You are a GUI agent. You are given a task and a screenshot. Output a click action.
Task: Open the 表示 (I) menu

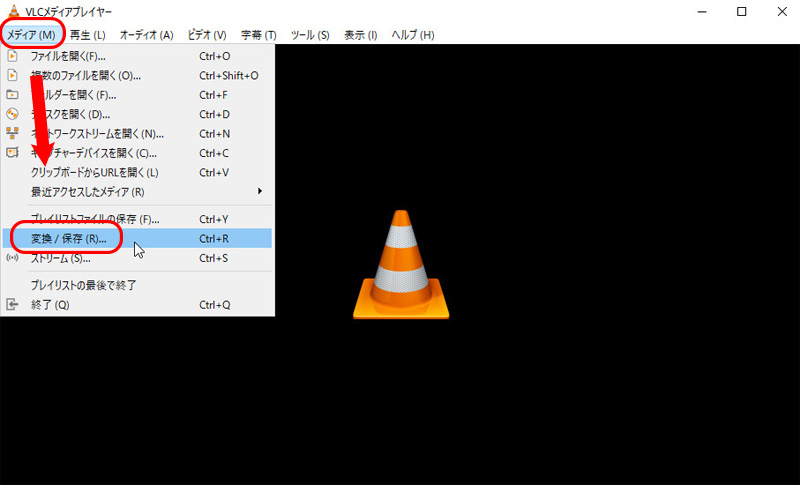(361, 35)
